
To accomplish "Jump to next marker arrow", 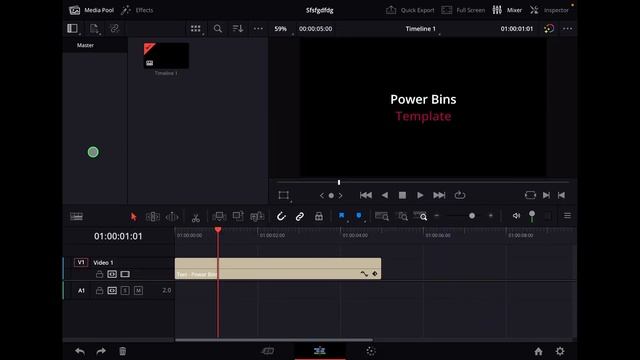I will 340,196.
